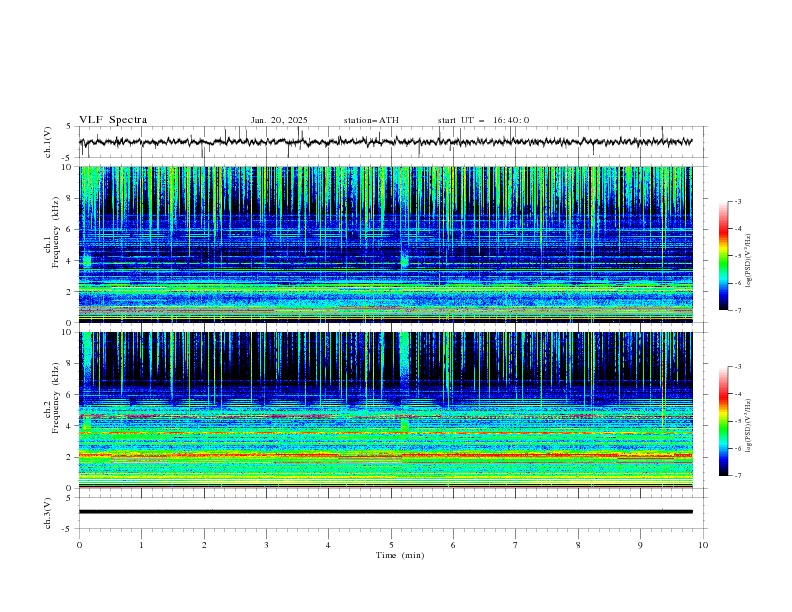Click time axis tick label "1"
The width and height of the screenshot is (792, 612).
coord(141,545)
